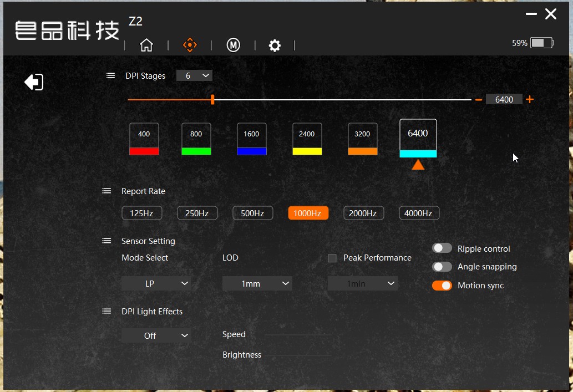This screenshot has height=392, width=573.
Task: Click the blue color bar of 1600 DPI
Action: [x=252, y=151]
